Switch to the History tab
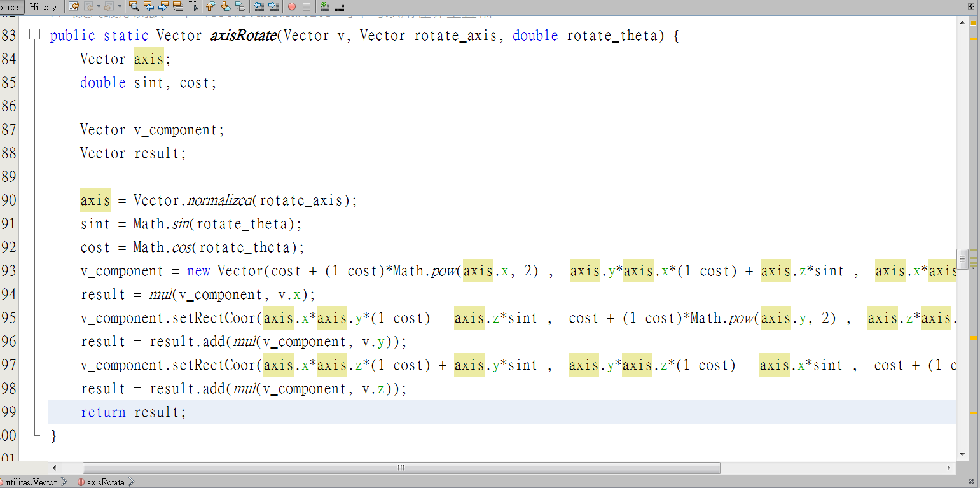The image size is (980, 488). click(x=43, y=7)
